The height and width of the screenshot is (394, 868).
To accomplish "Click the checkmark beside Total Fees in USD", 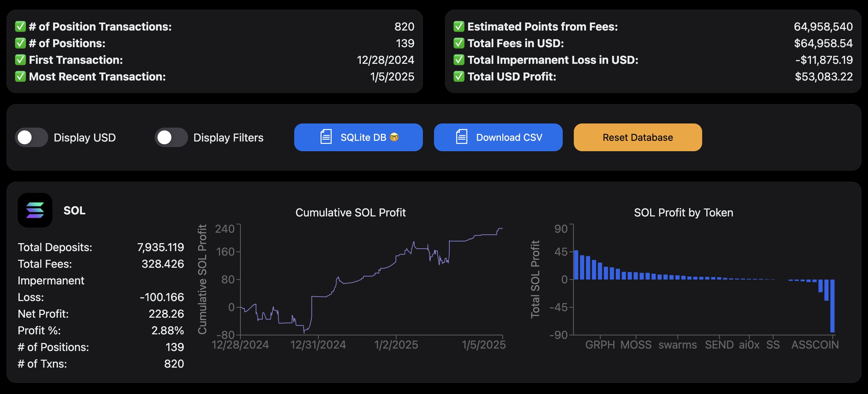I will coord(459,43).
